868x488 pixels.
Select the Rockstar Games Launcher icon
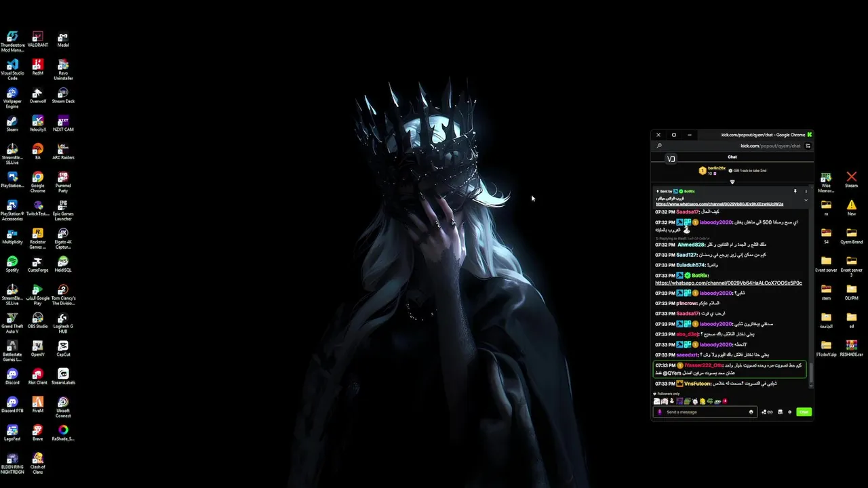tap(37, 238)
